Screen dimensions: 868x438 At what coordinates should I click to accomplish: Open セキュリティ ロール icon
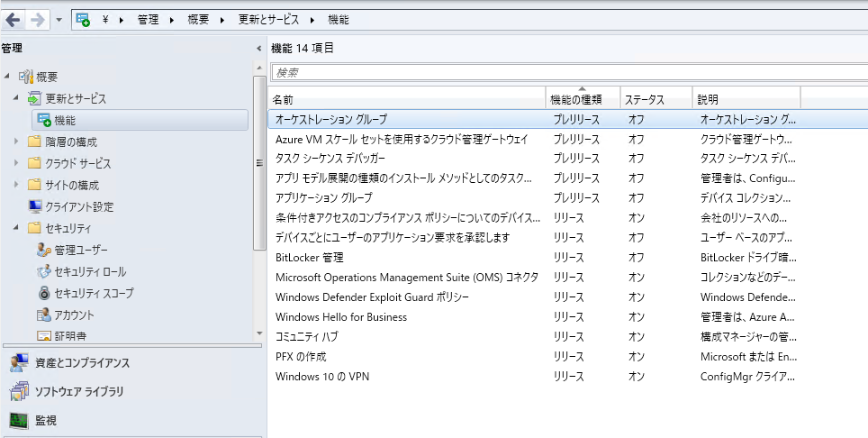[44, 271]
